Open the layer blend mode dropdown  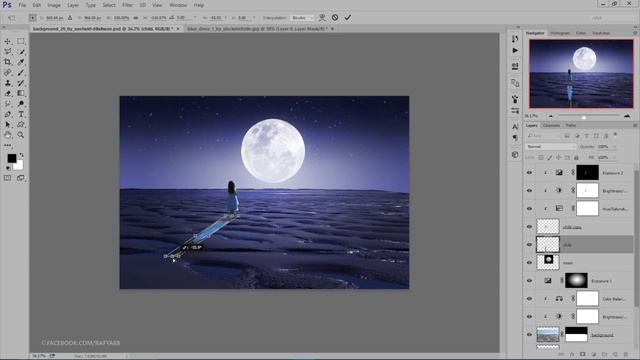[551, 147]
